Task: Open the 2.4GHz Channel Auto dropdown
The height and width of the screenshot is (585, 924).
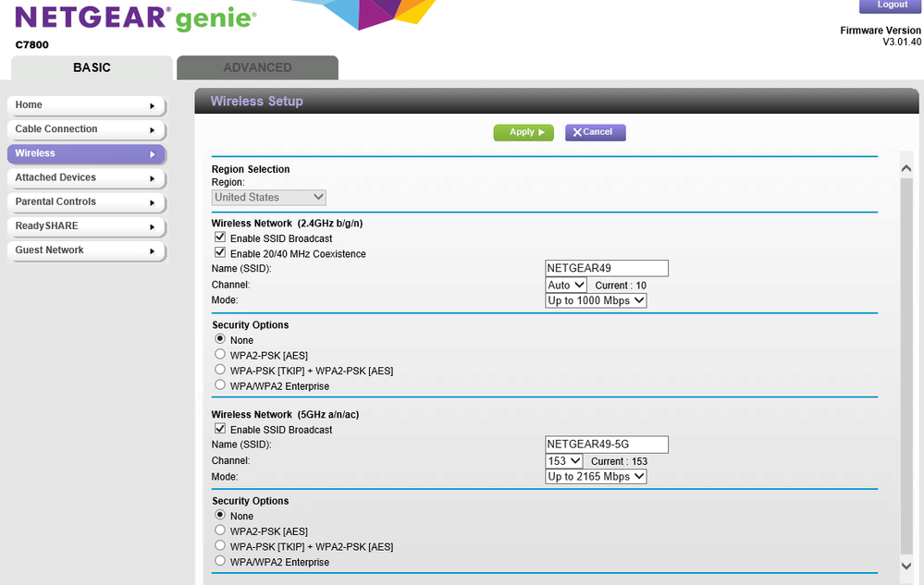Action: pyautogui.click(x=566, y=285)
